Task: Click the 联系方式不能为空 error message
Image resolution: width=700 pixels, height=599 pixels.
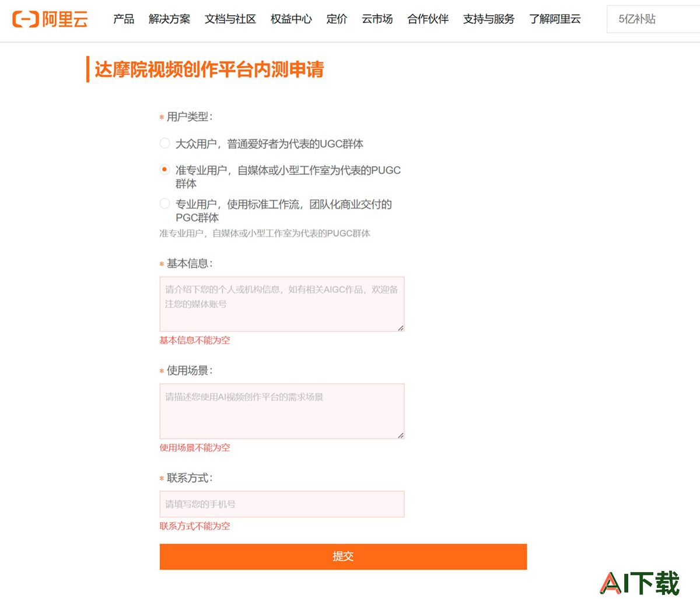Action: click(195, 526)
